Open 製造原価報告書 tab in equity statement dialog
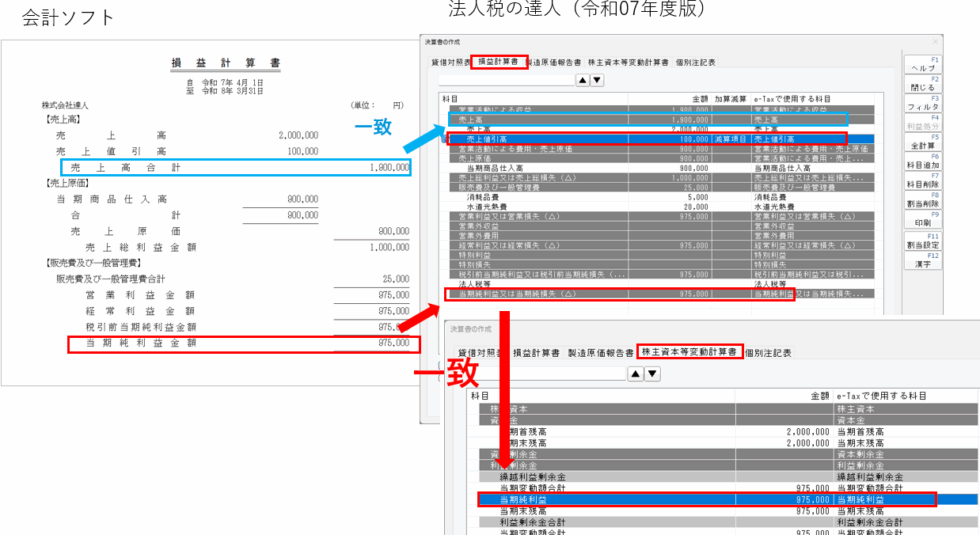 click(x=600, y=353)
